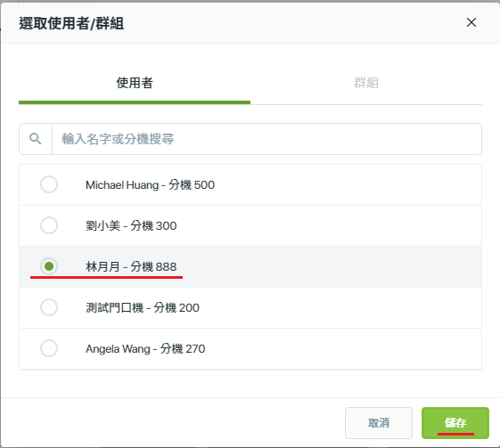Choose the 林月月 radio button

pos(49,266)
